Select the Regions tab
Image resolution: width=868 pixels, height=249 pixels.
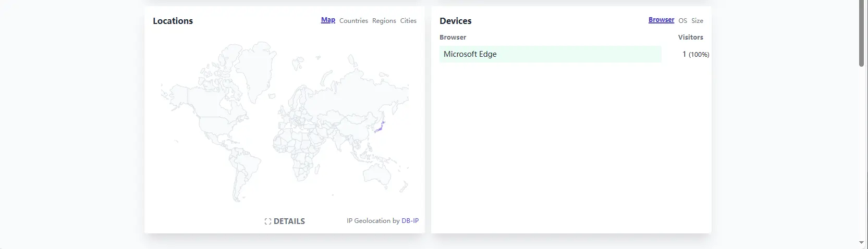tap(384, 21)
